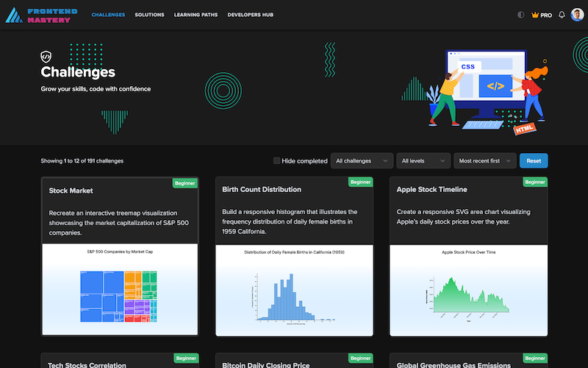Click the CSS window in hero illustration
Screen dimensions: 588x368
click(x=468, y=67)
